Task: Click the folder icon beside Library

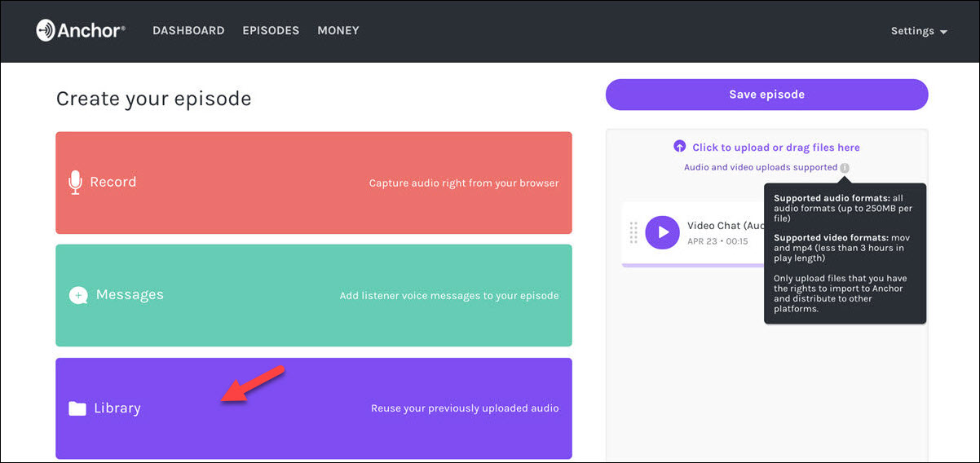Action: pyautogui.click(x=77, y=408)
